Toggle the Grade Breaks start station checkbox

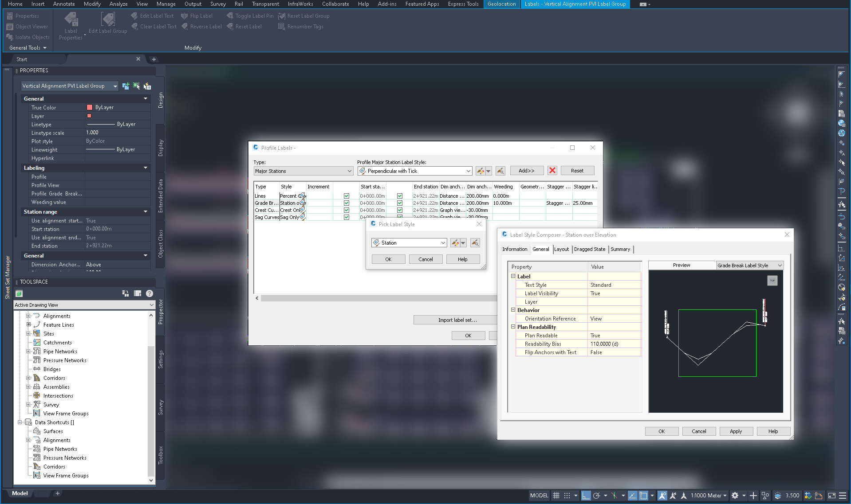[346, 203]
